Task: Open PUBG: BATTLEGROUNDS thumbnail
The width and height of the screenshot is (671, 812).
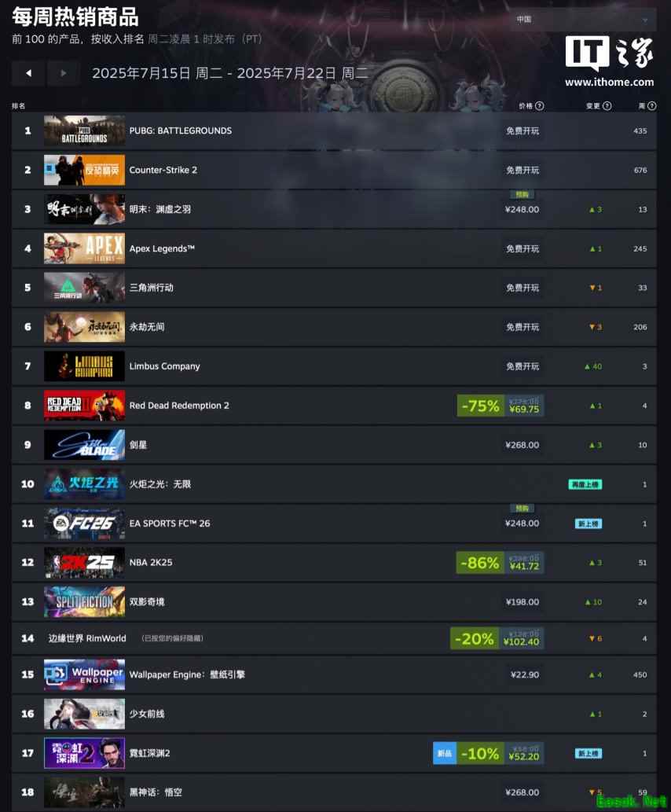Action: [x=84, y=130]
